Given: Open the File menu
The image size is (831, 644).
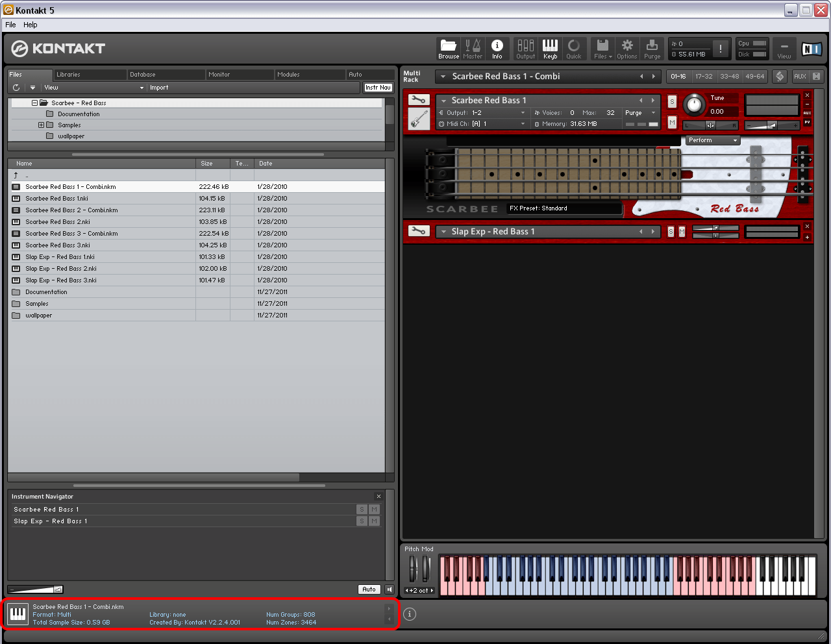Looking at the screenshot, I should click(10, 25).
